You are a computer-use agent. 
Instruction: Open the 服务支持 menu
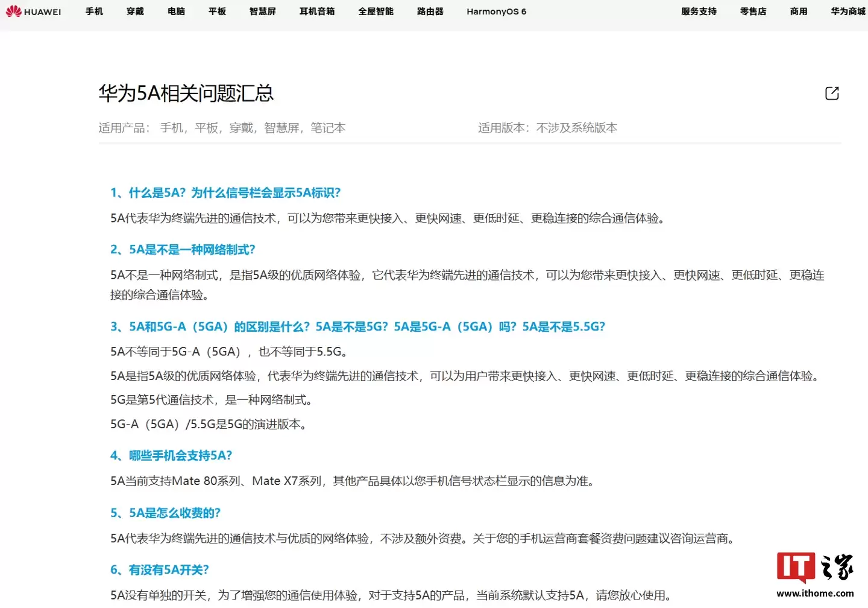[x=699, y=11]
